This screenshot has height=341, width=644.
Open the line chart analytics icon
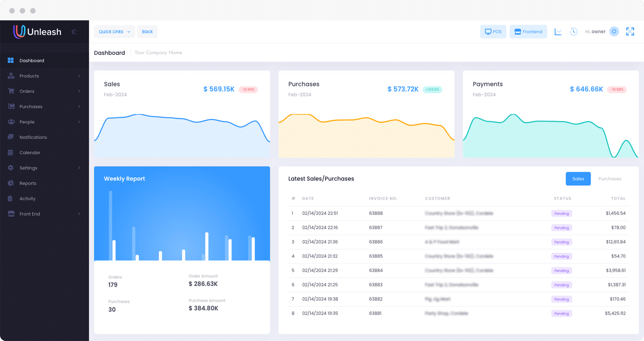coord(558,32)
